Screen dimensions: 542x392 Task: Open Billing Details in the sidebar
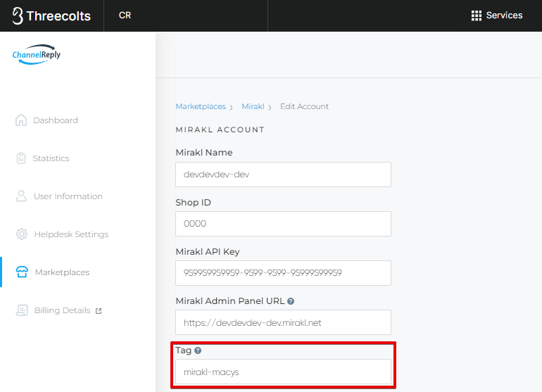tap(62, 310)
